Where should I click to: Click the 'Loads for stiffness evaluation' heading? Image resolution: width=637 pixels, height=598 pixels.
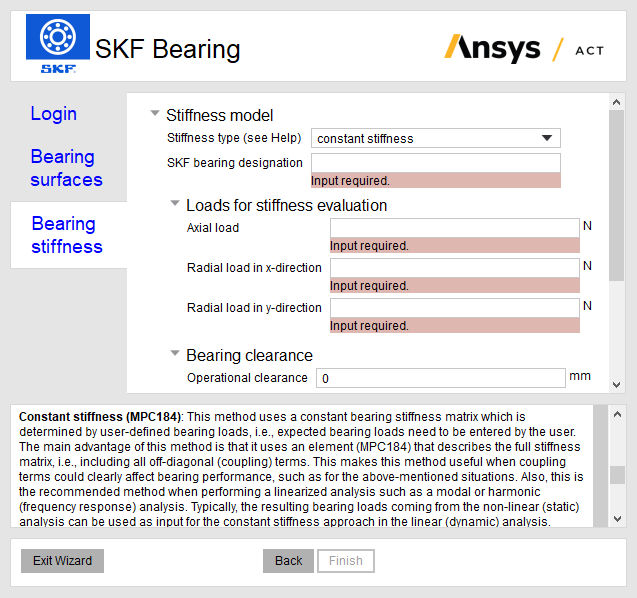coord(286,206)
